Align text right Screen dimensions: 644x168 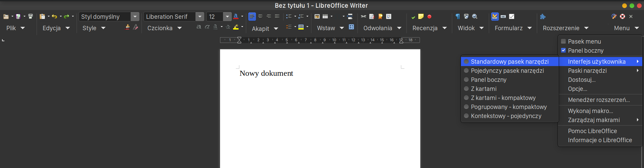click(269, 16)
